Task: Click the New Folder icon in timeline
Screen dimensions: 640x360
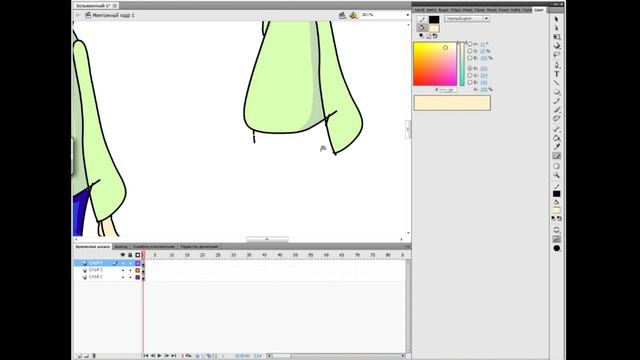Action: click(x=87, y=356)
